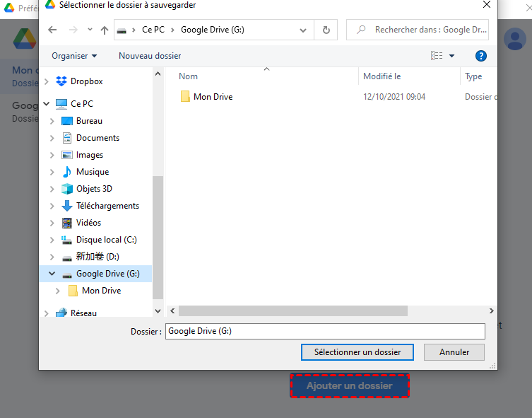Select Images in navigation tree
The height and width of the screenshot is (418, 532).
(x=90, y=155)
